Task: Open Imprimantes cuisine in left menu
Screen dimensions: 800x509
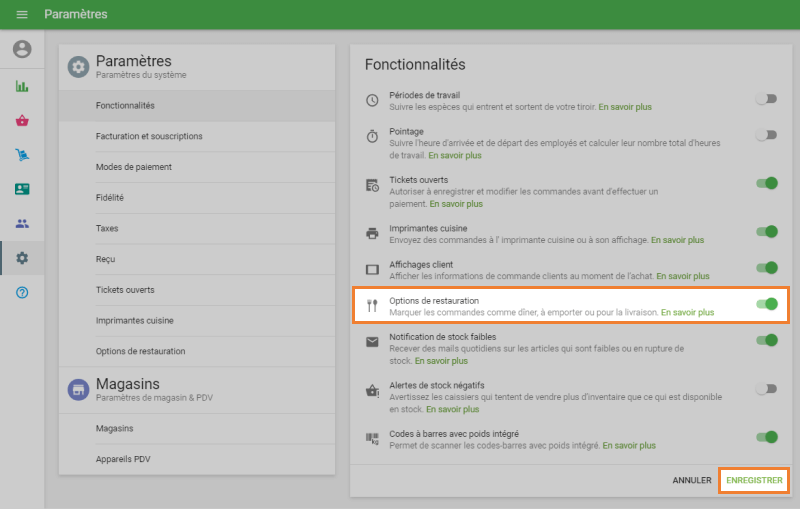Action: 197,320
